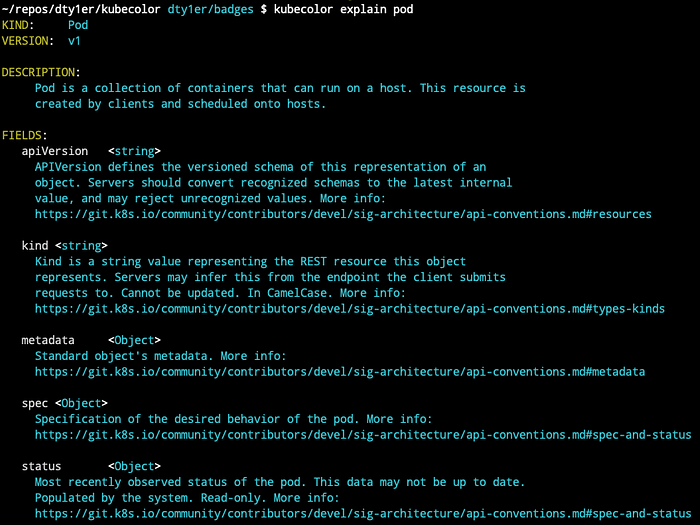Select the metadata field name
Viewport: 700px width, 525px height.
(x=48, y=340)
